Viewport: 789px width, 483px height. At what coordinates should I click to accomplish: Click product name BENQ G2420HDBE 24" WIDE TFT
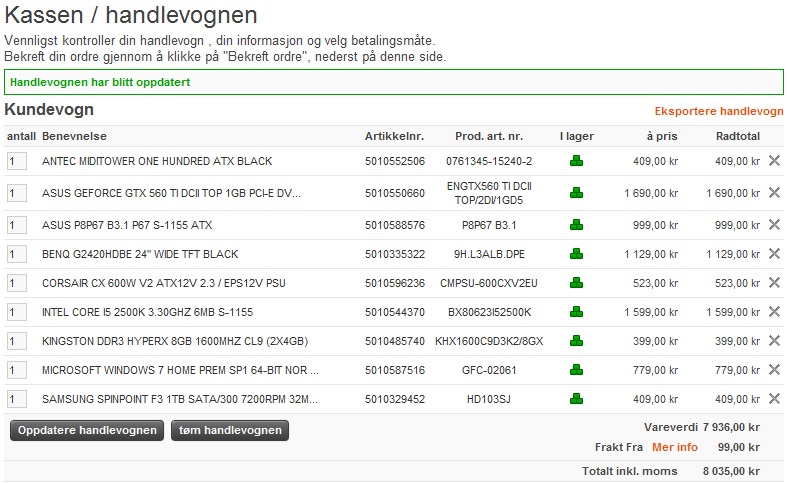coord(140,254)
